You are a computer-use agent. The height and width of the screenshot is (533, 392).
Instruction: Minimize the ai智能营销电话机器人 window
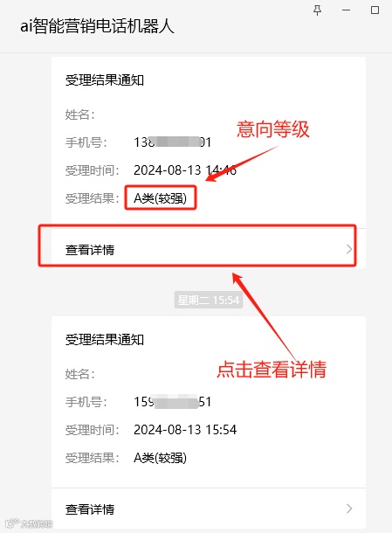(346, 10)
